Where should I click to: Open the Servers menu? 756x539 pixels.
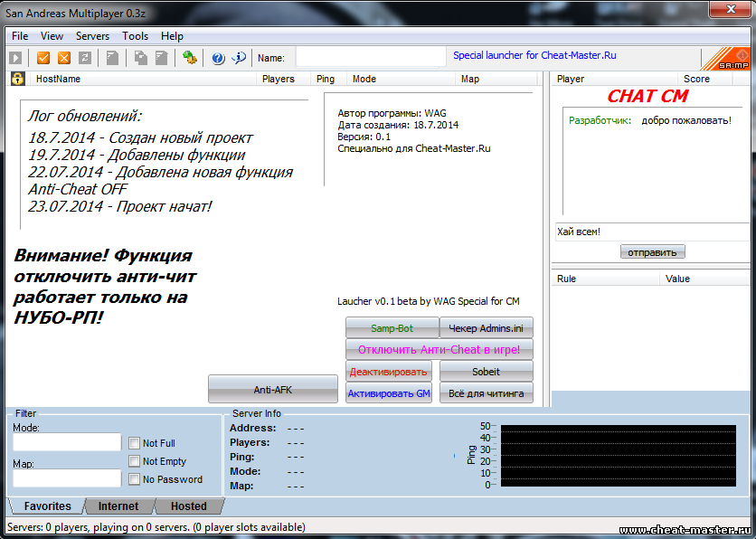(92, 36)
